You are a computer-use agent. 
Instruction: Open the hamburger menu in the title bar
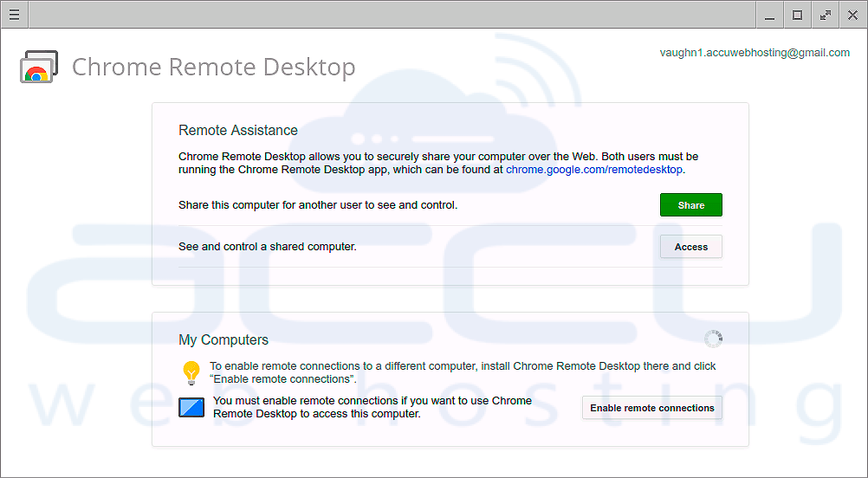tap(15, 15)
